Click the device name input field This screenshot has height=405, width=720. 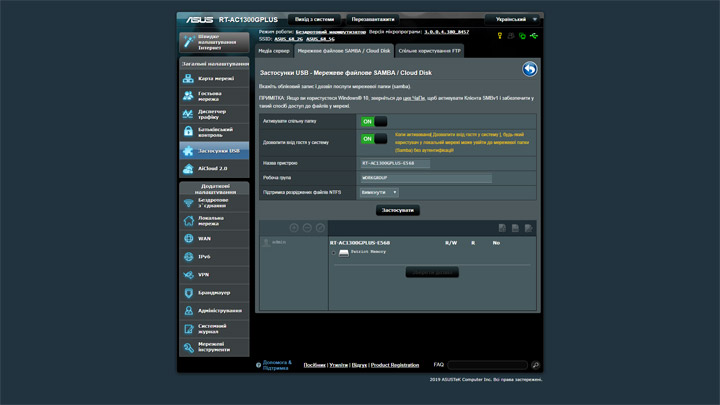click(x=395, y=163)
